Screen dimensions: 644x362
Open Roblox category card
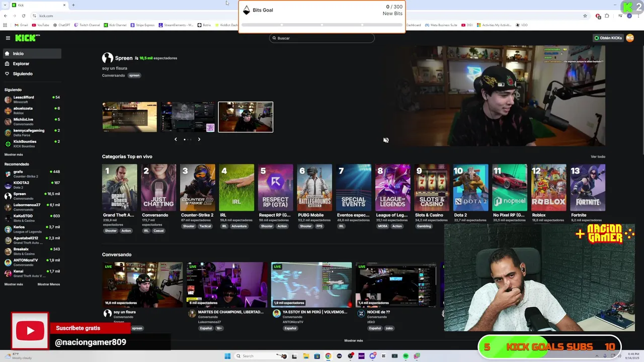(548, 188)
